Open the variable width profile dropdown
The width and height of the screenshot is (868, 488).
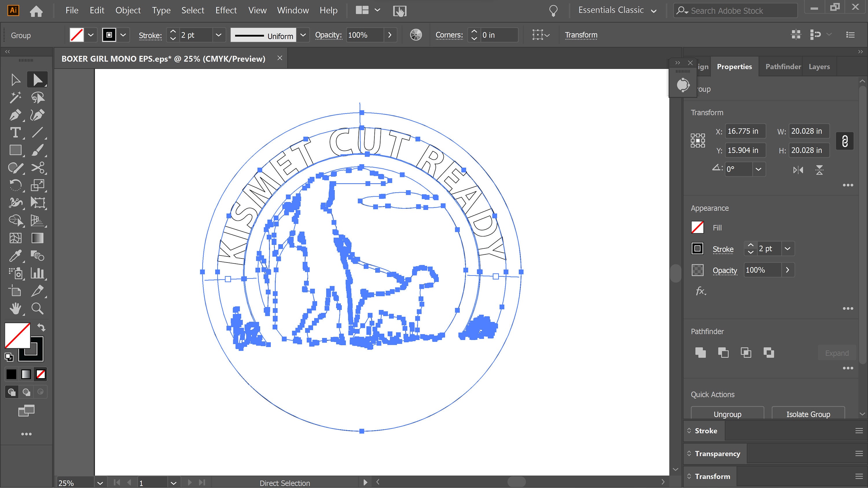coord(303,35)
